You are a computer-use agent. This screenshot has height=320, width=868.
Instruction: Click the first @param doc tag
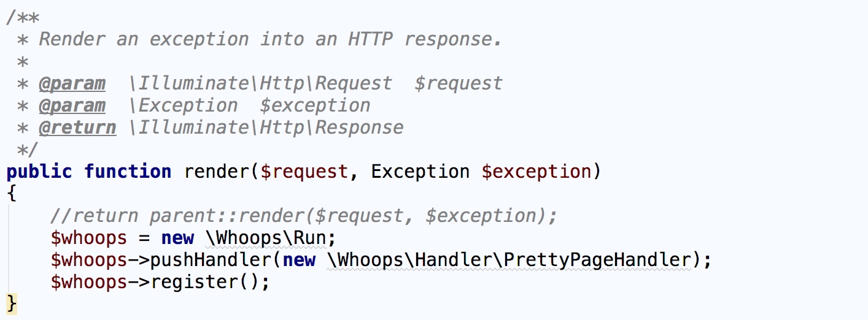pos(72,83)
